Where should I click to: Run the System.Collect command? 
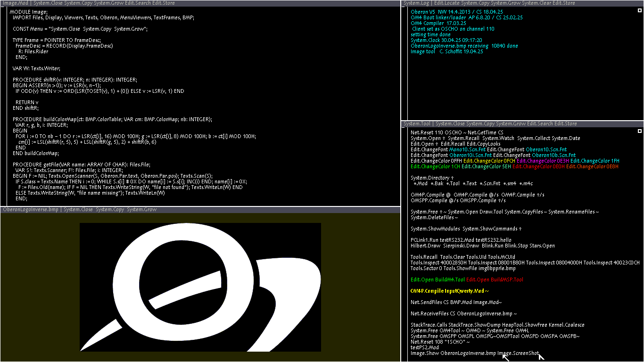point(535,139)
